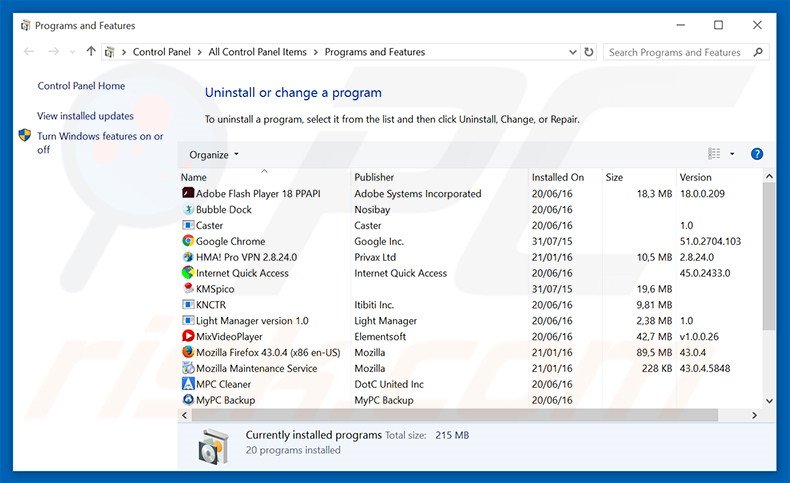Screen dimensions: 790x483
Task: Click the MixVideoPlayer program icon
Action: [x=188, y=336]
